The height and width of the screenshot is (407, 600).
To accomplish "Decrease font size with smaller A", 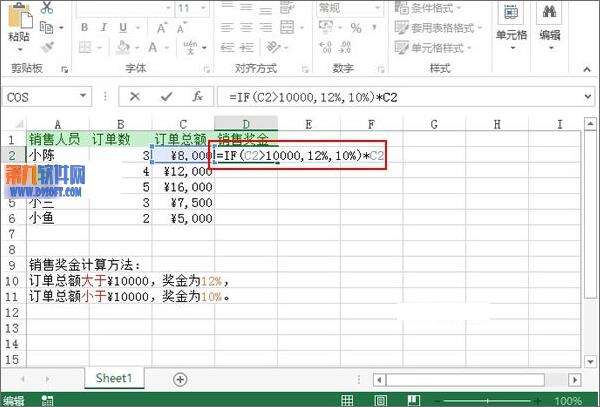I will click(181, 28).
